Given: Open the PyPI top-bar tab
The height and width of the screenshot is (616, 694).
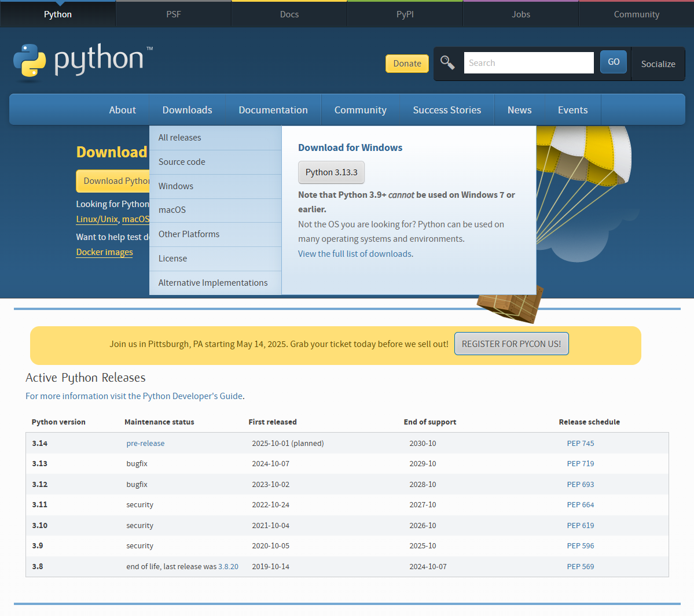Looking at the screenshot, I should point(405,14).
